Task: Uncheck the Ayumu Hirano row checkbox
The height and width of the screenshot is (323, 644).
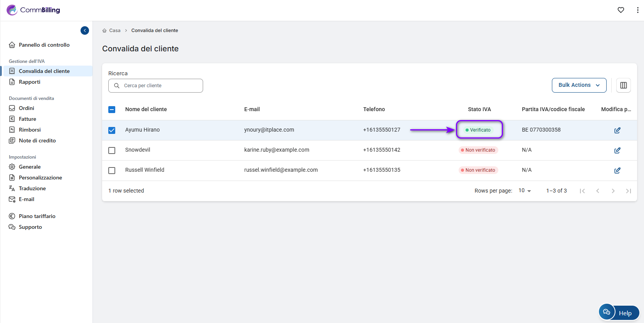Action: pos(112,130)
